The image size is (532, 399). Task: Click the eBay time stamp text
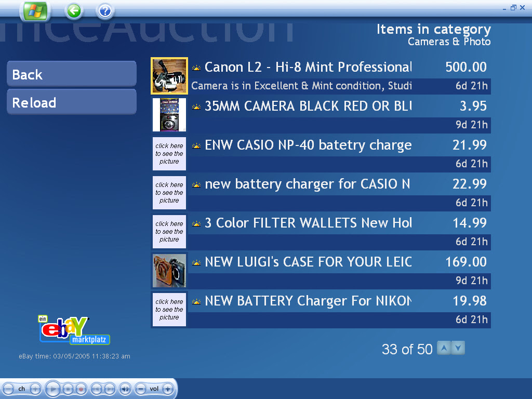74,356
